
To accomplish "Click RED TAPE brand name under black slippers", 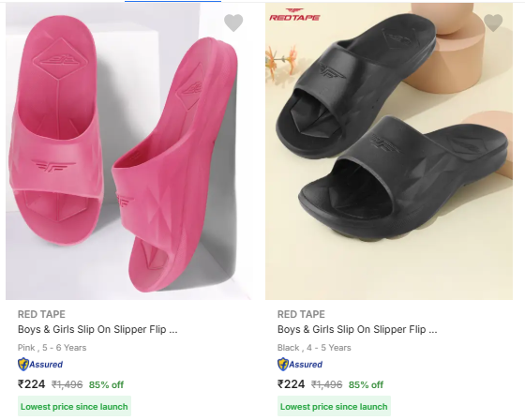I will click(x=301, y=314).
